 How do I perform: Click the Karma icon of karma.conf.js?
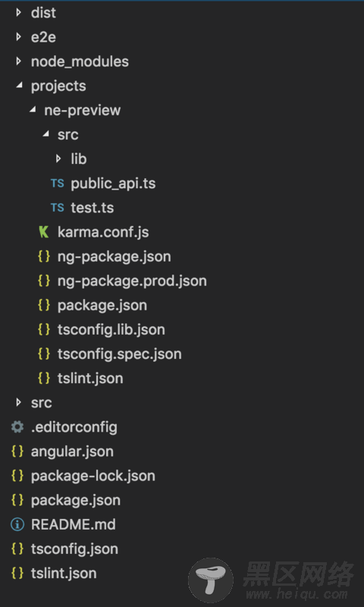coord(44,232)
